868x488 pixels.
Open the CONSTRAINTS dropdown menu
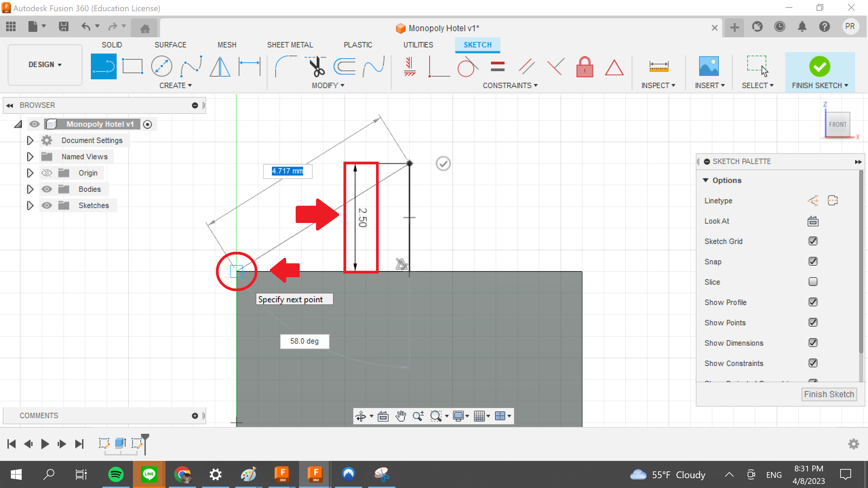tap(510, 85)
